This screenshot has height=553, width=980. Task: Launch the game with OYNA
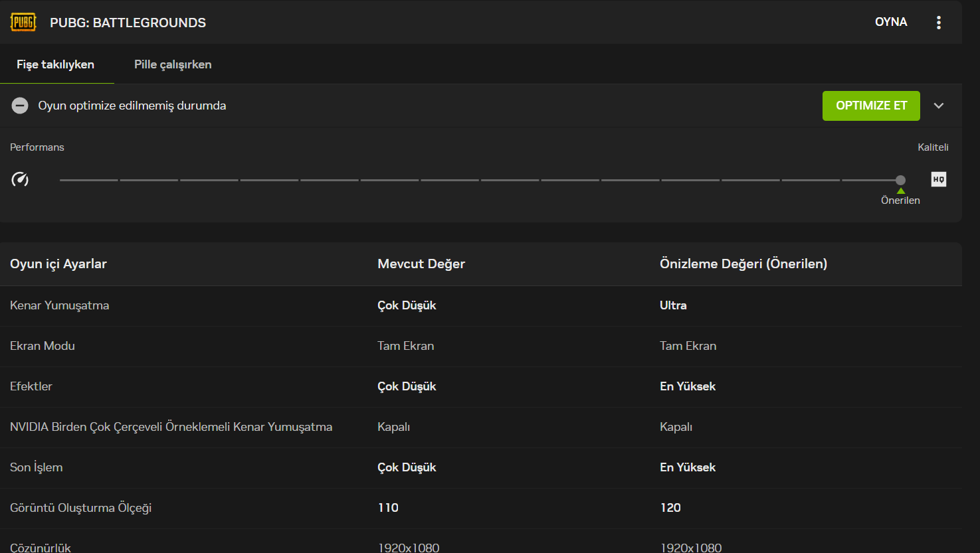coord(891,22)
